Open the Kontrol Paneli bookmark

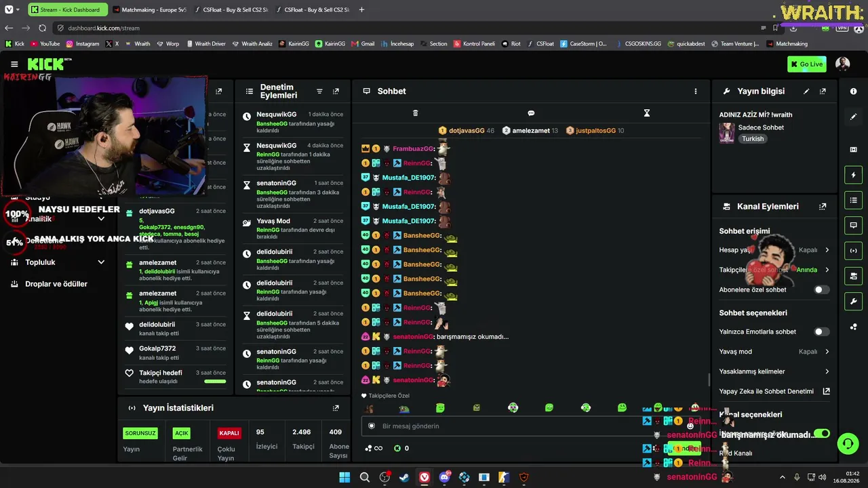coord(473,43)
